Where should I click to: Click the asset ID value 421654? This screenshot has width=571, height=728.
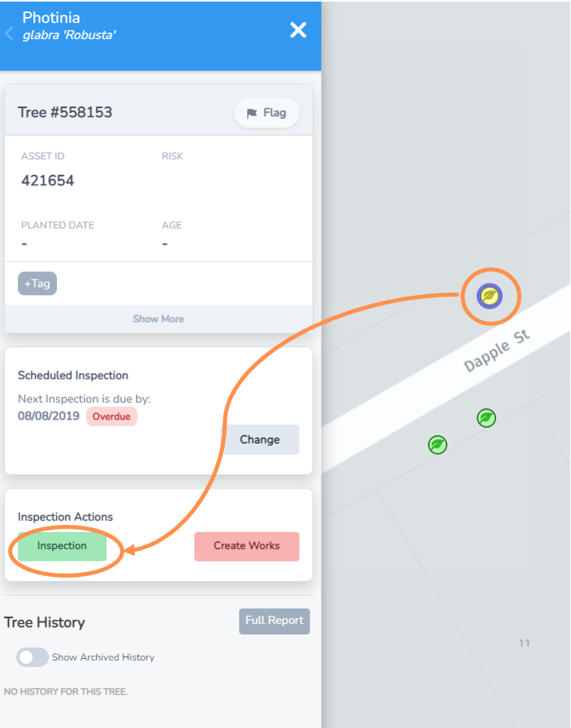[48, 181]
